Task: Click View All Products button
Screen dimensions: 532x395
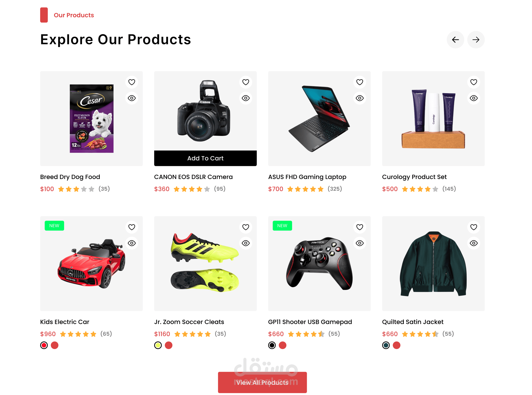Action: pyautogui.click(x=262, y=382)
